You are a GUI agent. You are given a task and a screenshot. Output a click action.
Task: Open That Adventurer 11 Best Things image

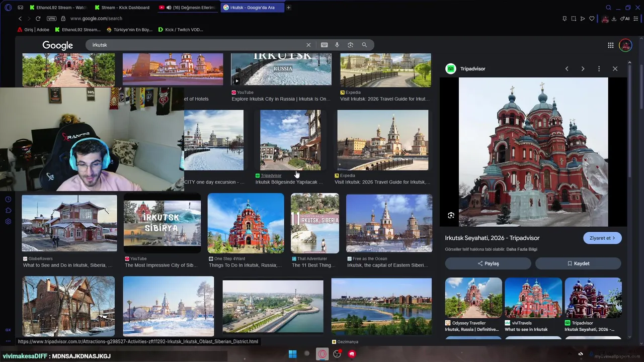(x=315, y=223)
